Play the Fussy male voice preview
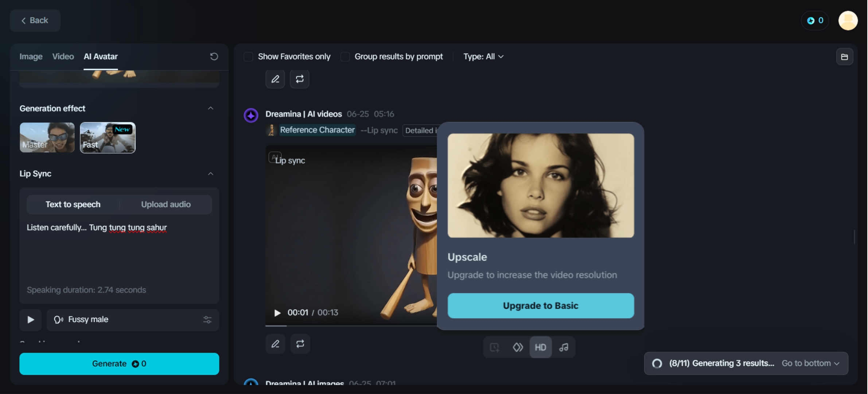Screen dimensions: 868x394 tap(31, 320)
